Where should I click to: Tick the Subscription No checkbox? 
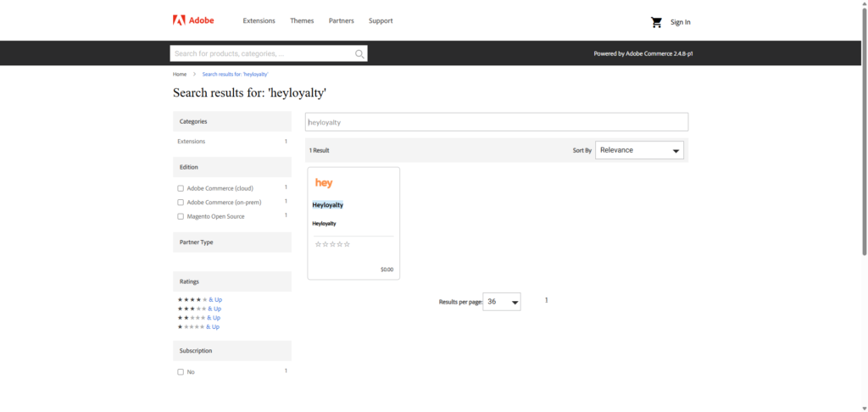point(181,372)
